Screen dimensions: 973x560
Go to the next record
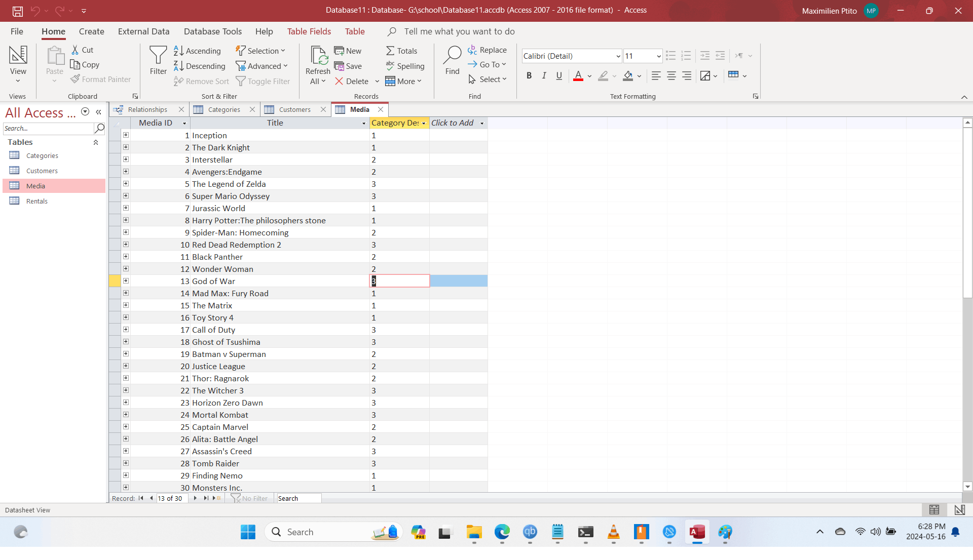pos(195,498)
